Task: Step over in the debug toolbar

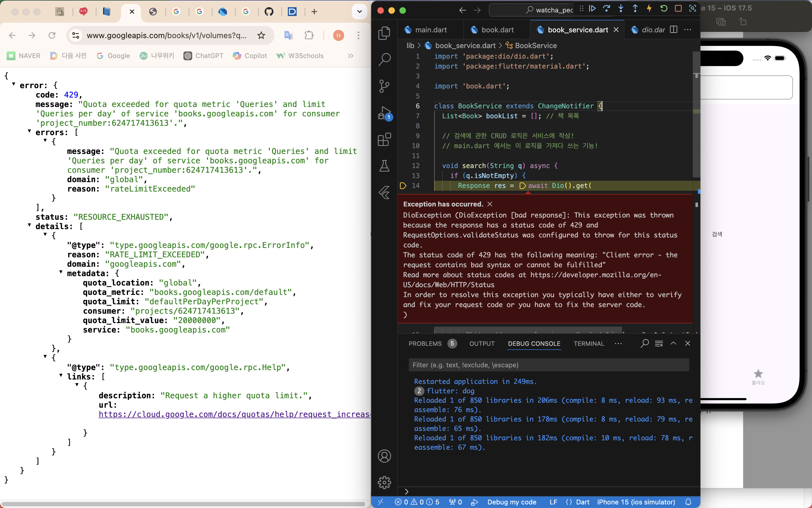Action: click(x=606, y=8)
